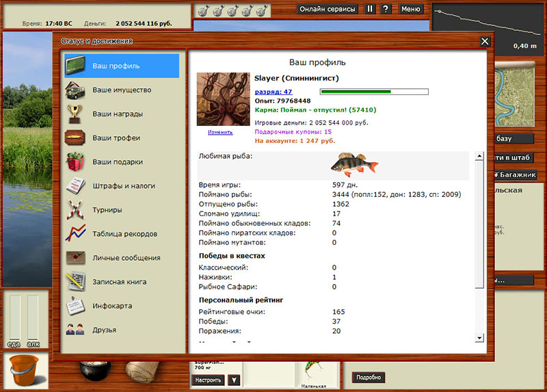The height and width of the screenshot is (392, 547).
Task: Click the Подробно button
Action: click(x=369, y=378)
